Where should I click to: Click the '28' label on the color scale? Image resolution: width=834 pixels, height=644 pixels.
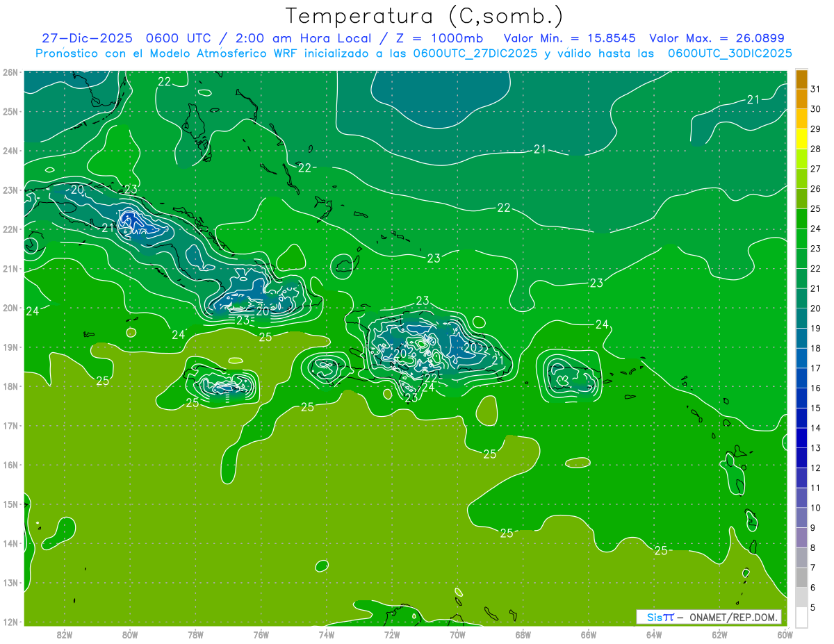[x=816, y=149]
